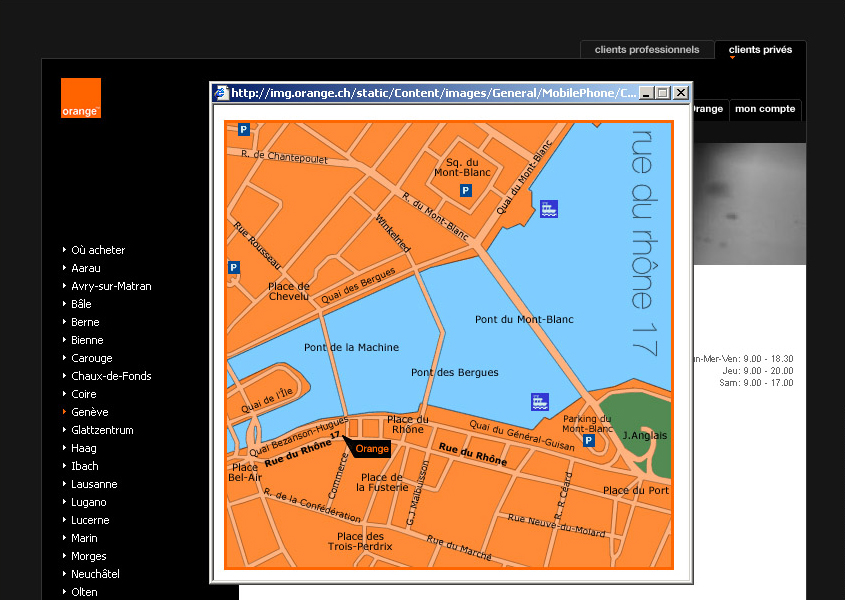Screen dimensions: 845x600
Task: Maximize the map popup window
Action: (x=663, y=93)
